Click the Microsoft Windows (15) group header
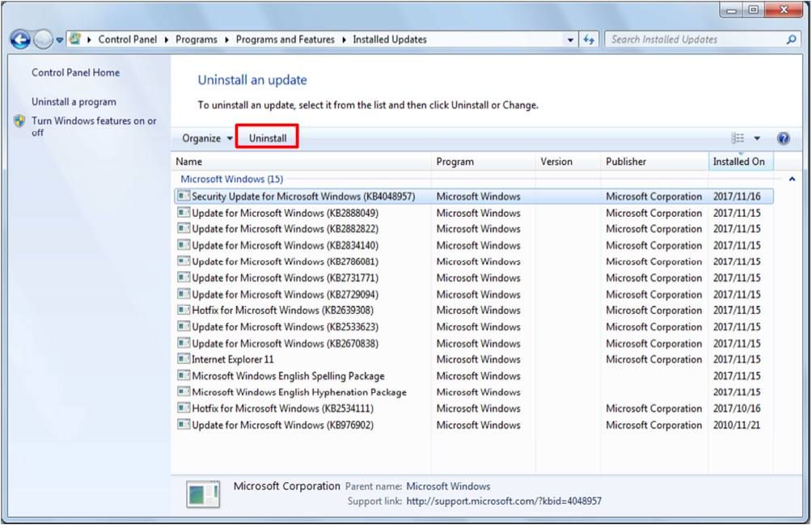The image size is (812, 525). coord(231,179)
